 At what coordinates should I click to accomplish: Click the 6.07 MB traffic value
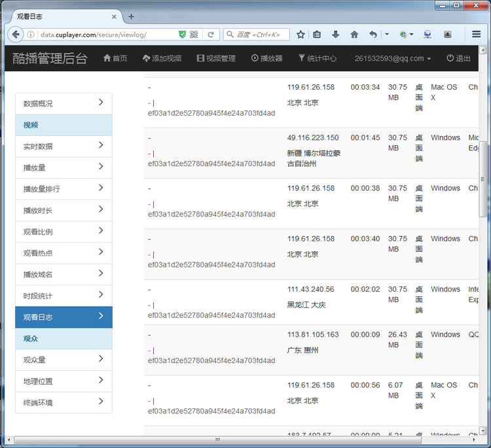click(395, 390)
